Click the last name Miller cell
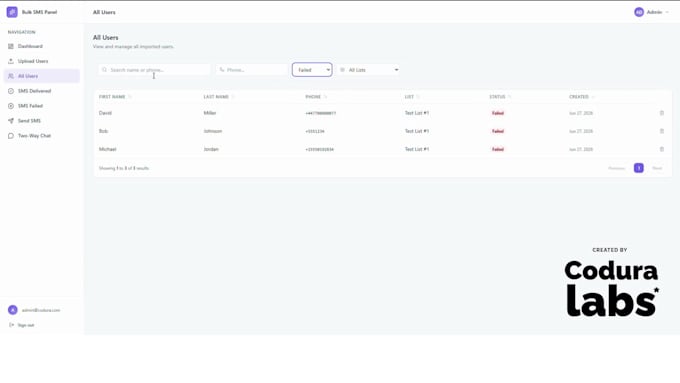Screen dimensions: 680x383 [210, 113]
